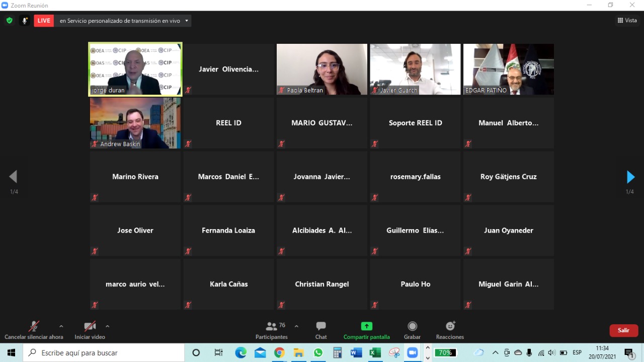Open the Windows Start menu
This screenshot has width=644, height=362.
[11, 352]
